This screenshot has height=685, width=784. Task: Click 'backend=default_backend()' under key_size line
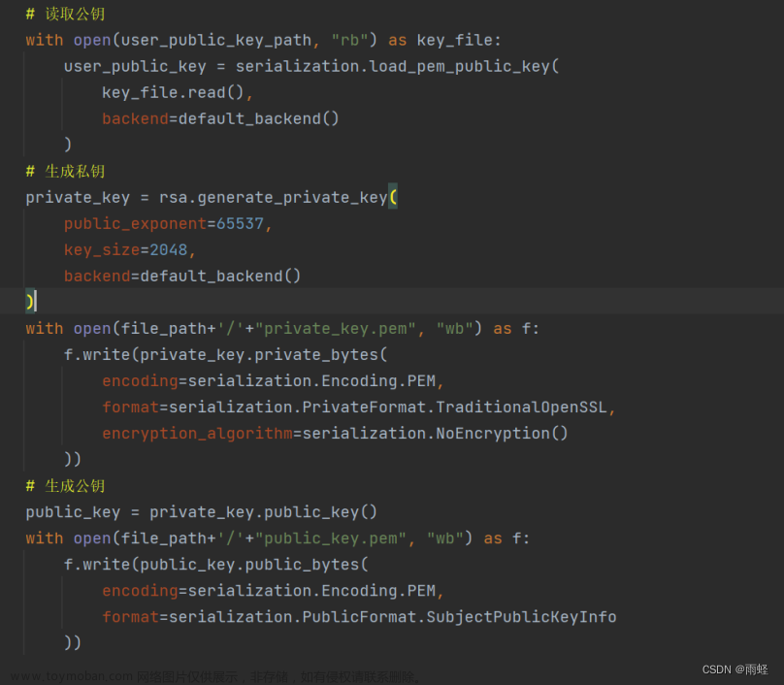tap(182, 276)
